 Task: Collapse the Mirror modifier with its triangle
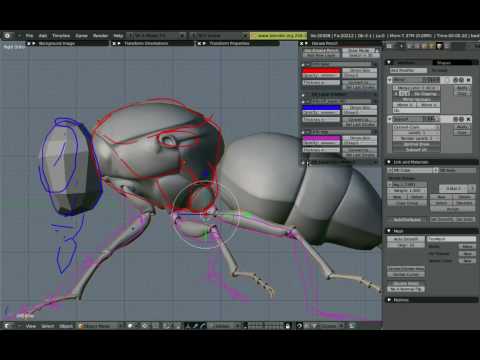click(x=390, y=80)
